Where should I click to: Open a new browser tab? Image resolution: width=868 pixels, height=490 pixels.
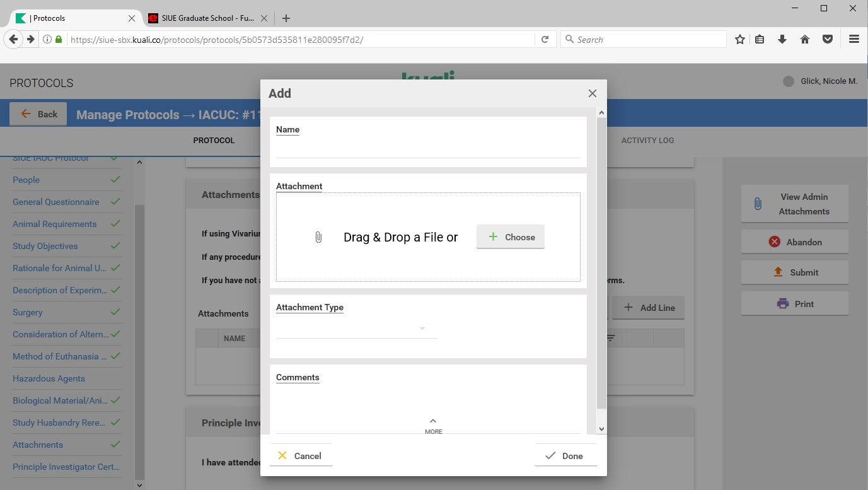coord(286,18)
